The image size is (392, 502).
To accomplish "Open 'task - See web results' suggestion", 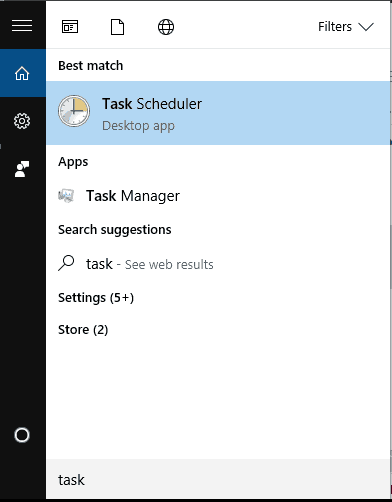I will point(218,264).
